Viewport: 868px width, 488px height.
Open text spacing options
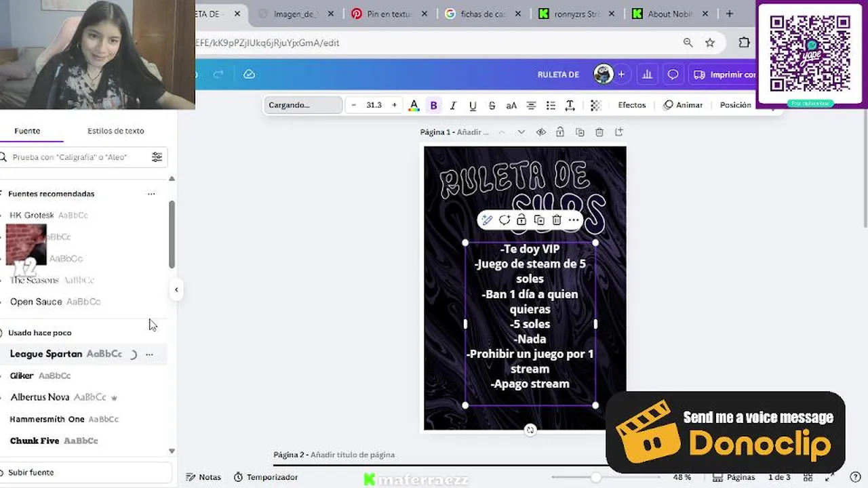pos(570,105)
